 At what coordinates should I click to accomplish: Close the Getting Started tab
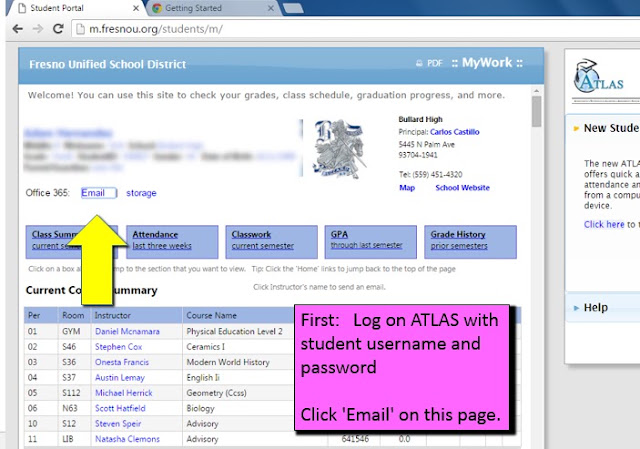pos(270,8)
